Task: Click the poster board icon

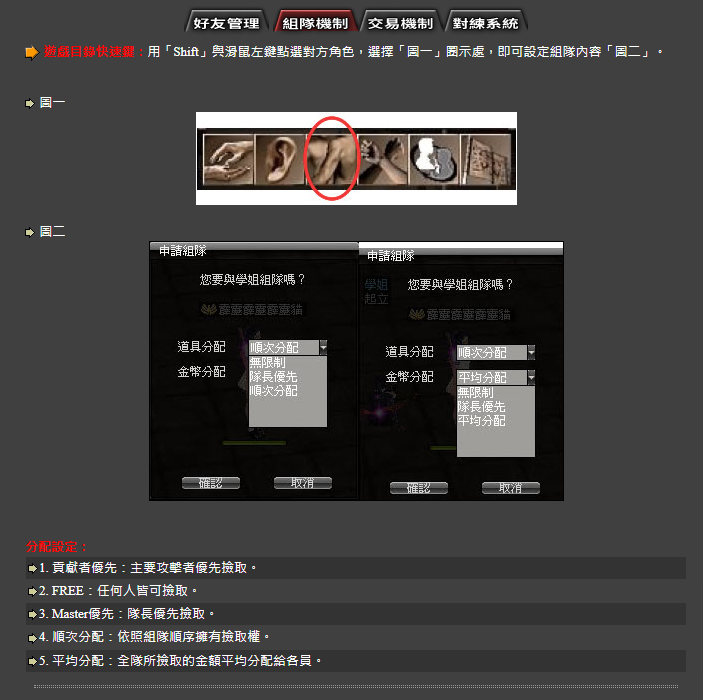Action: [x=486, y=159]
